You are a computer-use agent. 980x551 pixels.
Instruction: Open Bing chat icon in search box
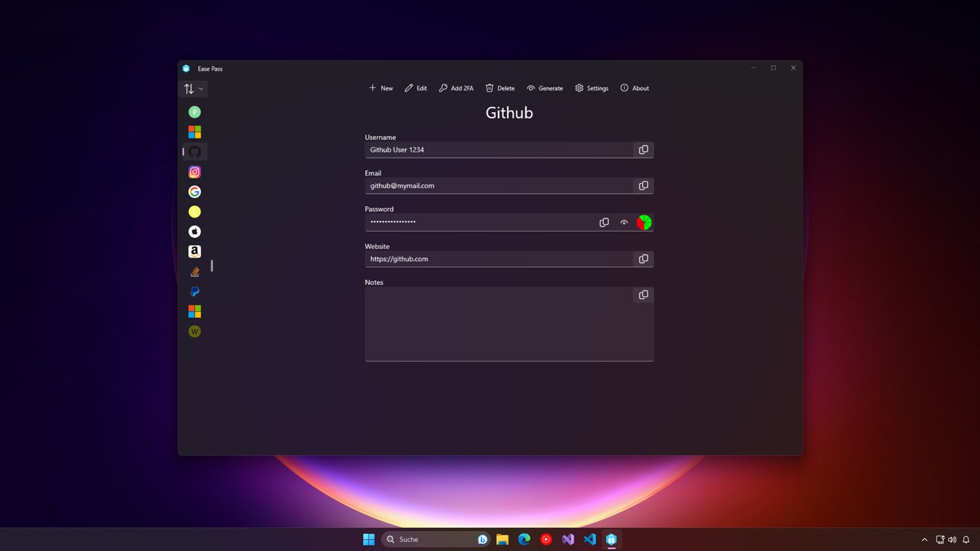pyautogui.click(x=482, y=539)
